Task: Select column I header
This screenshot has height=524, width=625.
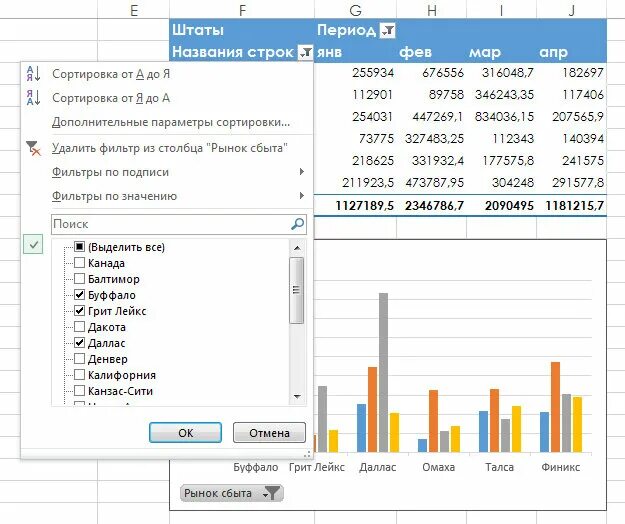Action: coord(501,10)
